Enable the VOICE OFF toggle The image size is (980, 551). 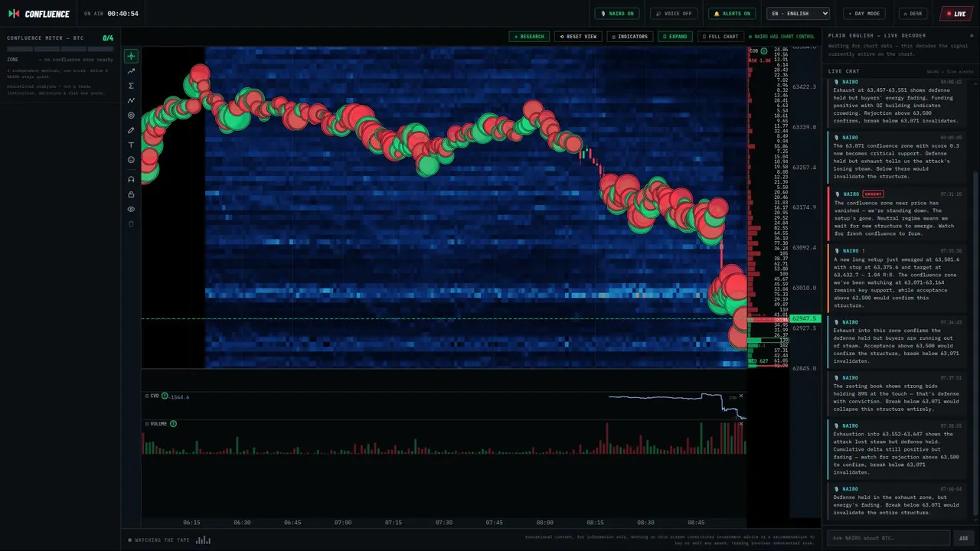(x=674, y=14)
